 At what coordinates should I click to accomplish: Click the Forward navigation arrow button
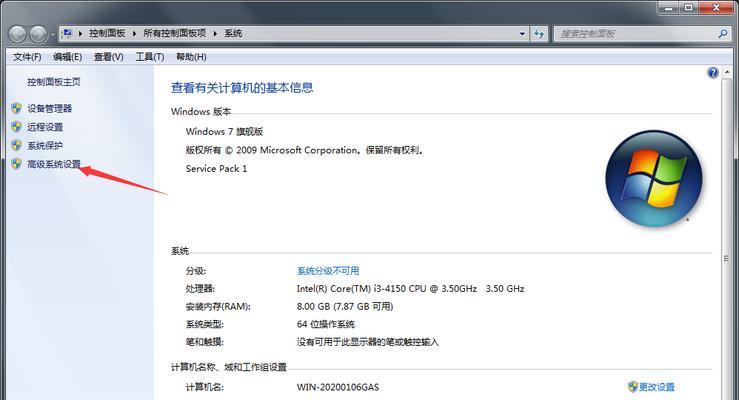click(38, 34)
